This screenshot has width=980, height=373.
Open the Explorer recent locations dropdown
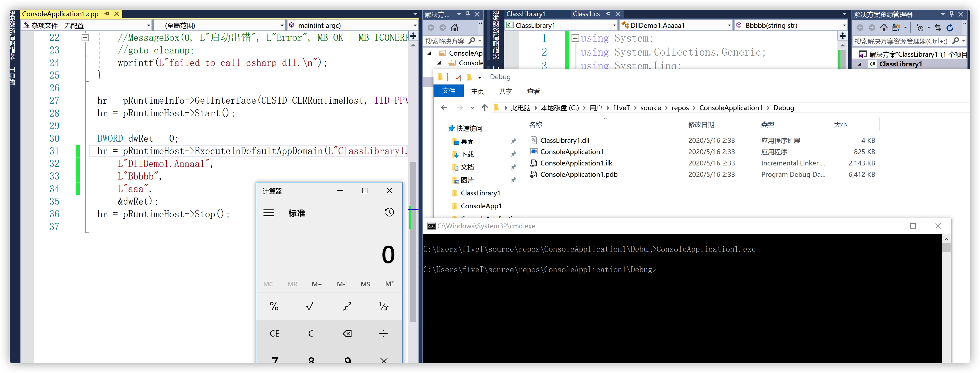pyautogui.click(x=472, y=108)
